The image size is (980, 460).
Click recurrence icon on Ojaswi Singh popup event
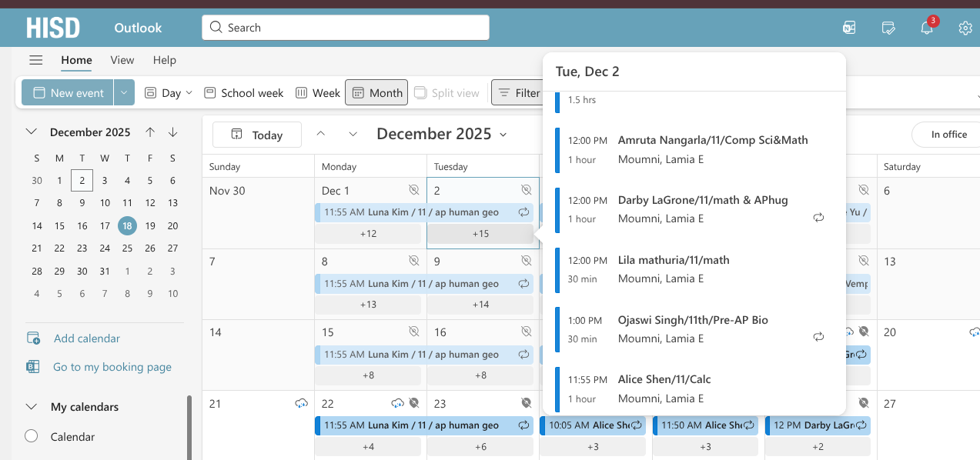(x=818, y=338)
